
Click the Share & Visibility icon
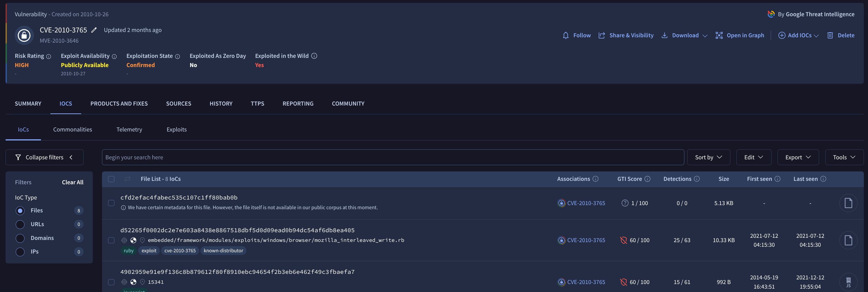601,35
